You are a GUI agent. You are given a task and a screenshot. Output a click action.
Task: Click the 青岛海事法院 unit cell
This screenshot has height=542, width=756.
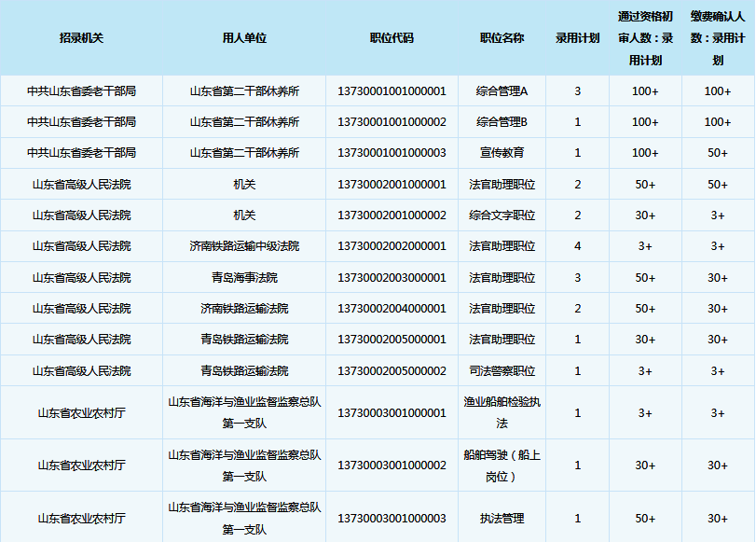pyautogui.click(x=244, y=278)
